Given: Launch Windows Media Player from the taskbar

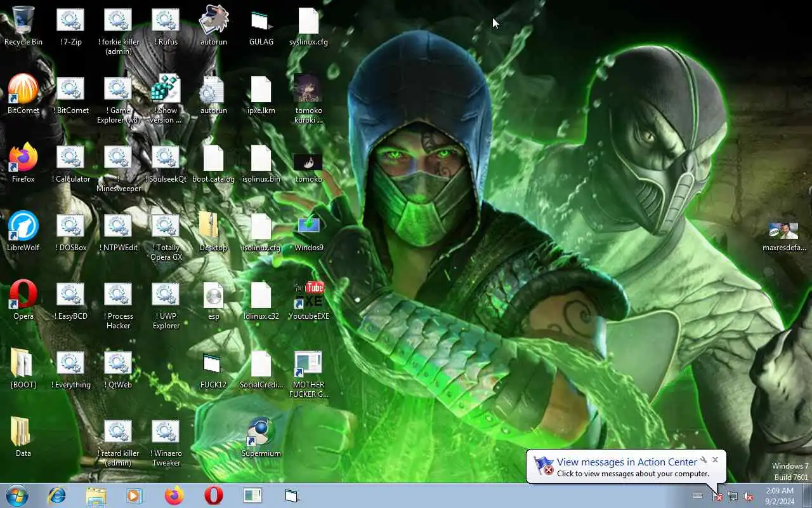Looking at the screenshot, I should (135, 495).
